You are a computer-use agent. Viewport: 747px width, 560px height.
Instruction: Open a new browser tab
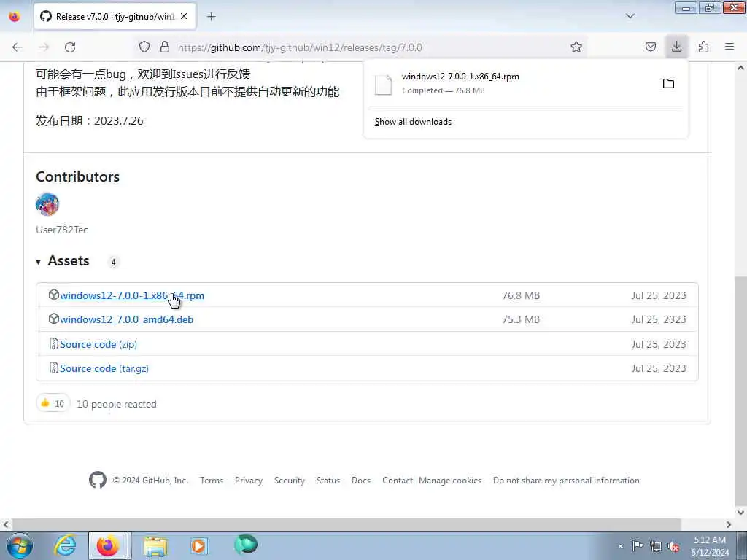click(x=212, y=17)
